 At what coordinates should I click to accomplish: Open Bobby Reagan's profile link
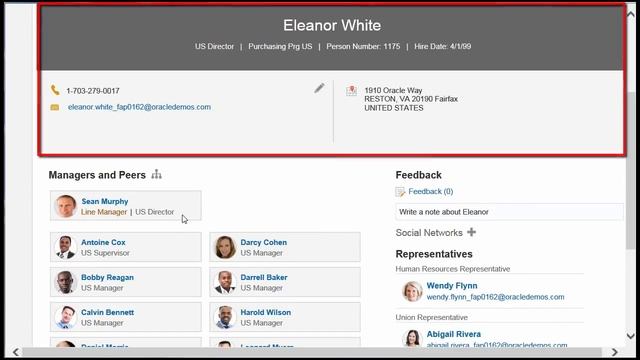pyautogui.click(x=107, y=277)
